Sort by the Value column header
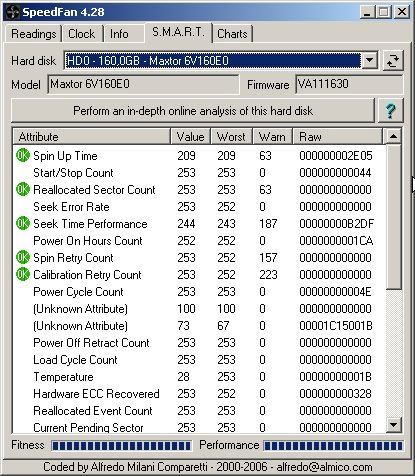The image size is (415, 476). 191,136
